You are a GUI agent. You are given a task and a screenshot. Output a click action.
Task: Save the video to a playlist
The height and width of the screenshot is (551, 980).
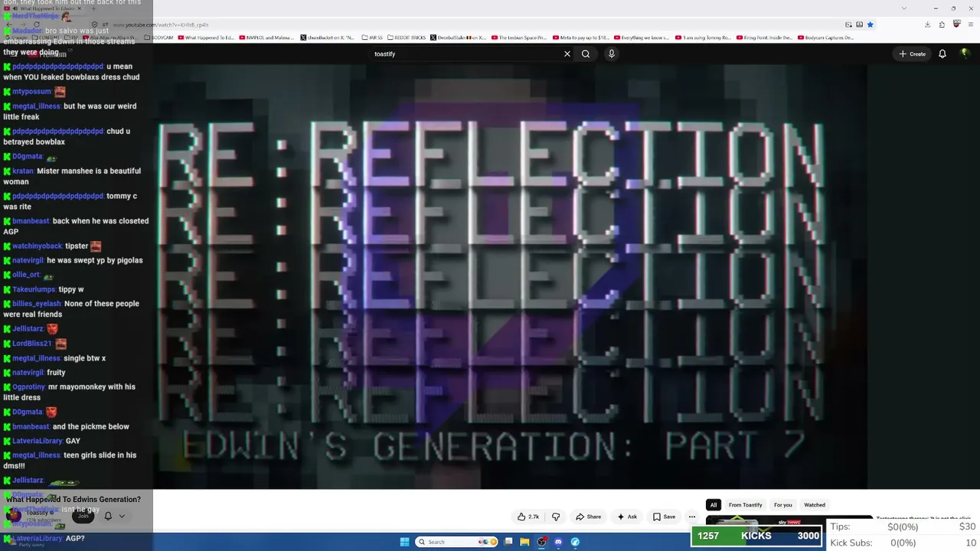pyautogui.click(x=664, y=517)
